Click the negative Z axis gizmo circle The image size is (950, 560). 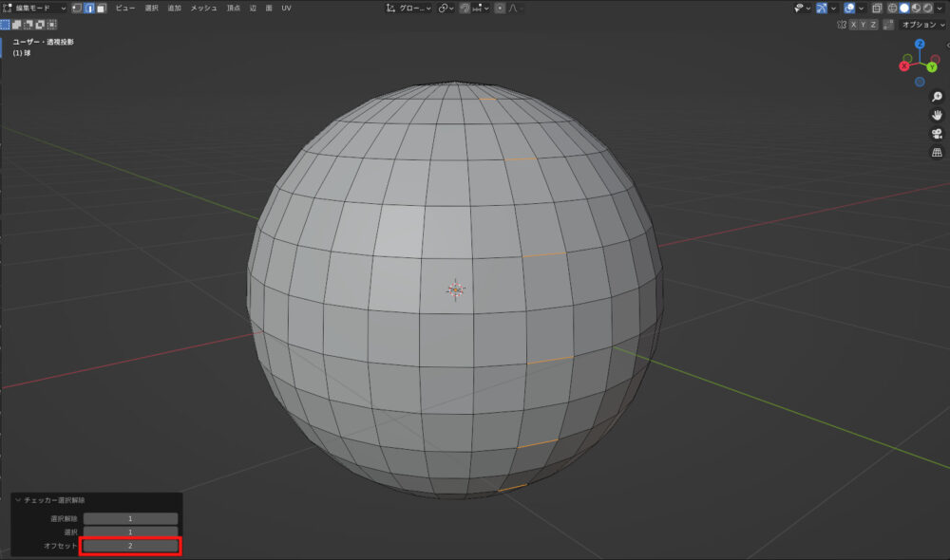(920, 82)
